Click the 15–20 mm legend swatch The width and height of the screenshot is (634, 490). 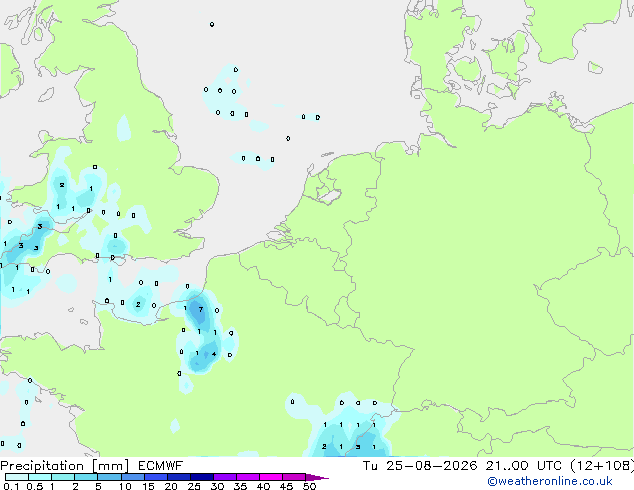[155, 477]
